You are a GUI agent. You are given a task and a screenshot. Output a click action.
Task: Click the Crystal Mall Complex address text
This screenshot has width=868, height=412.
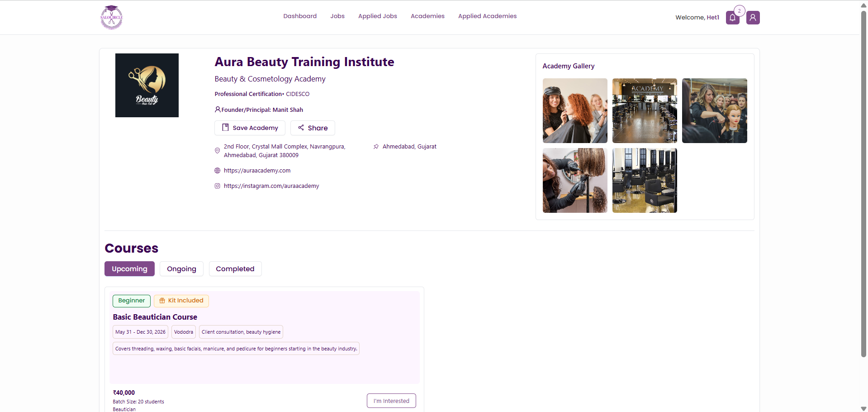[x=285, y=151]
